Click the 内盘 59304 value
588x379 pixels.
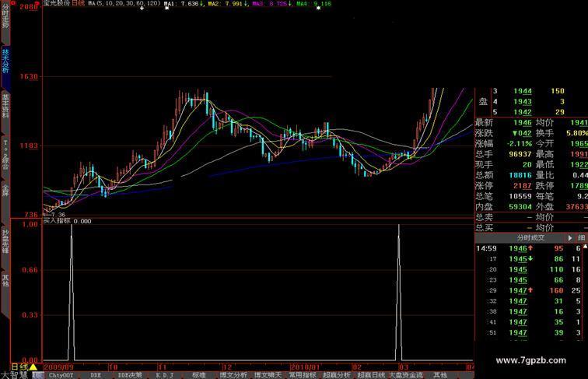520,206
